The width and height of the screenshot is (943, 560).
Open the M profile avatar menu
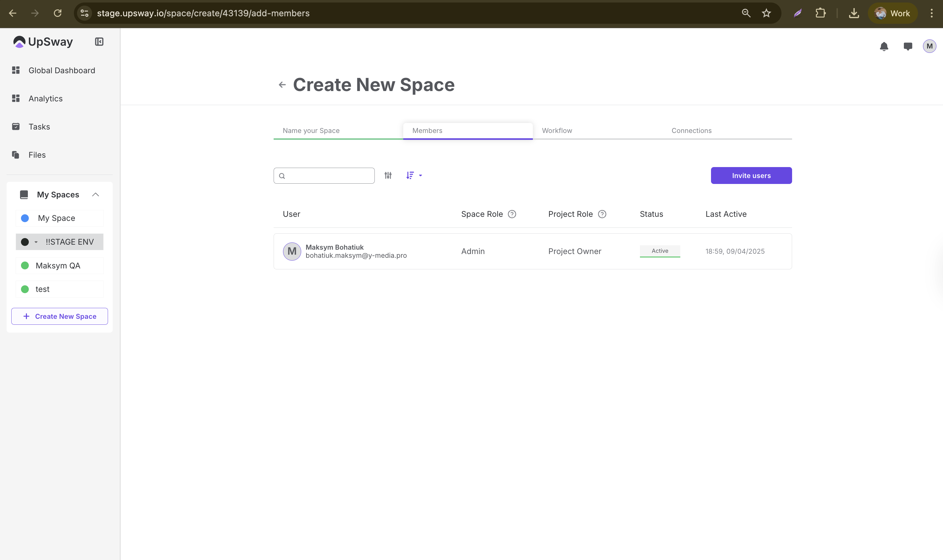(929, 46)
